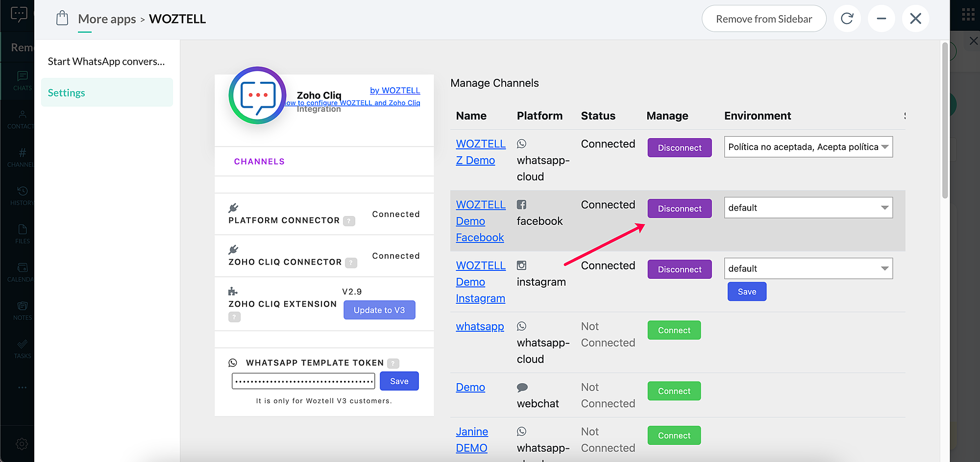
Task: Open the whatsapp channel link
Action: (480, 326)
